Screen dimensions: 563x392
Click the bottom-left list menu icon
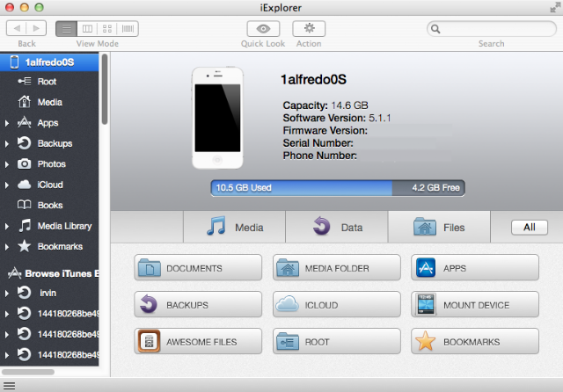pos(9,386)
